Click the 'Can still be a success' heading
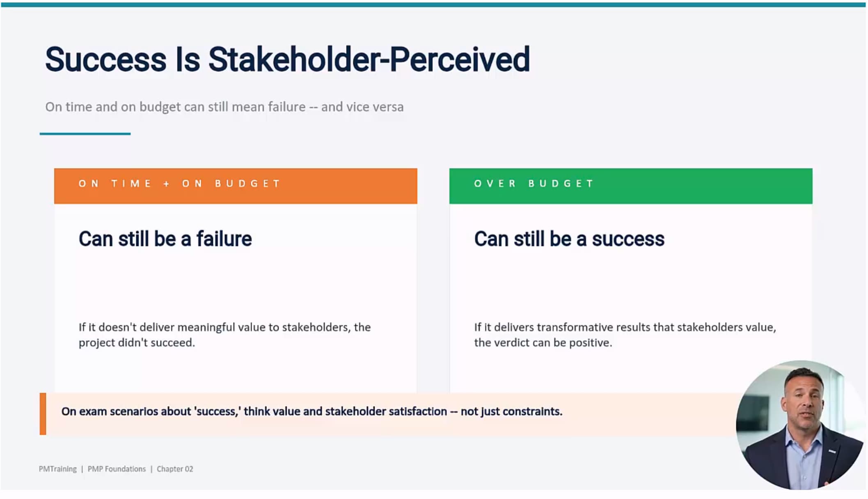868x499 pixels. click(x=569, y=239)
